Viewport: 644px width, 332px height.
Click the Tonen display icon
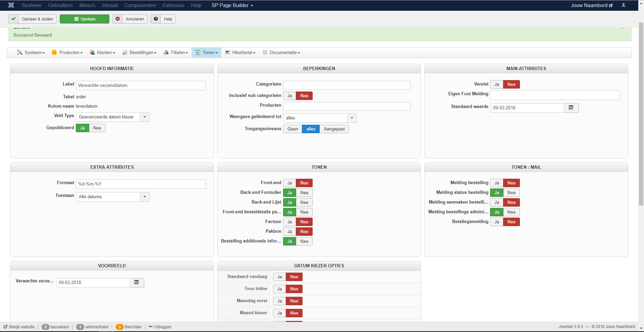[198, 52]
